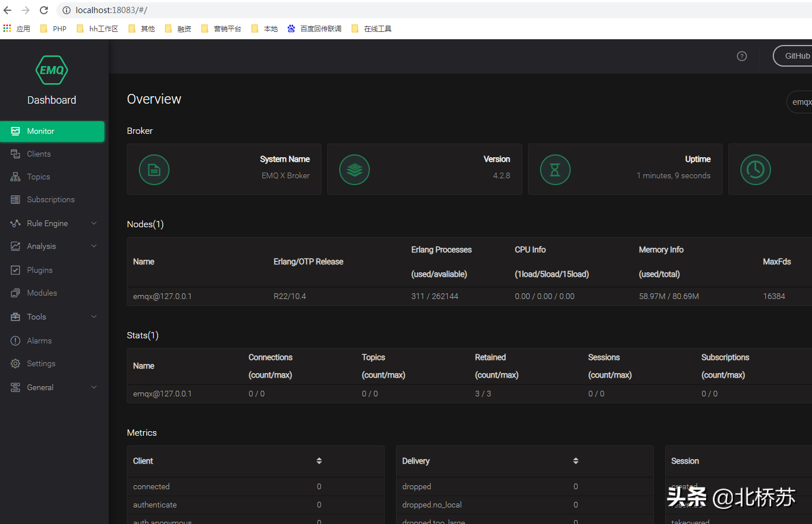Reload the page with browser refresh icon

[44, 10]
